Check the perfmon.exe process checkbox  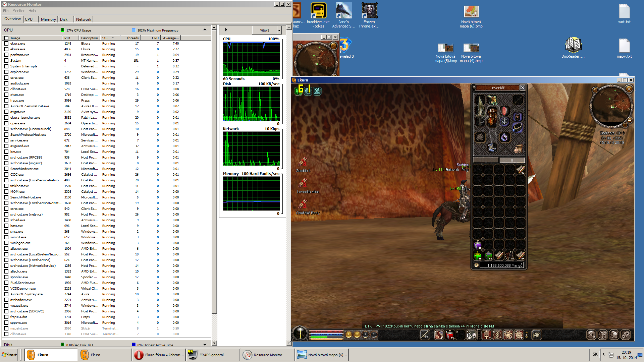click(6, 55)
